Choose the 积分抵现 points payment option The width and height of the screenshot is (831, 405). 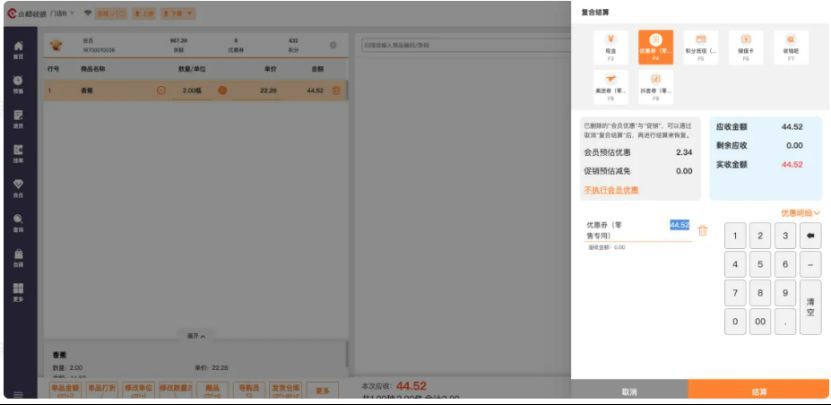pyautogui.click(x=700, y=46)
